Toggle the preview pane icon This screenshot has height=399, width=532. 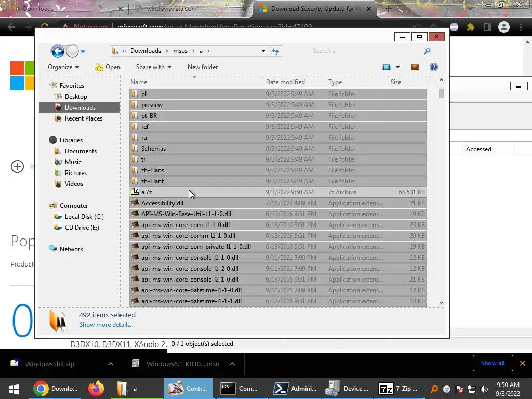[x=415, y=67]
